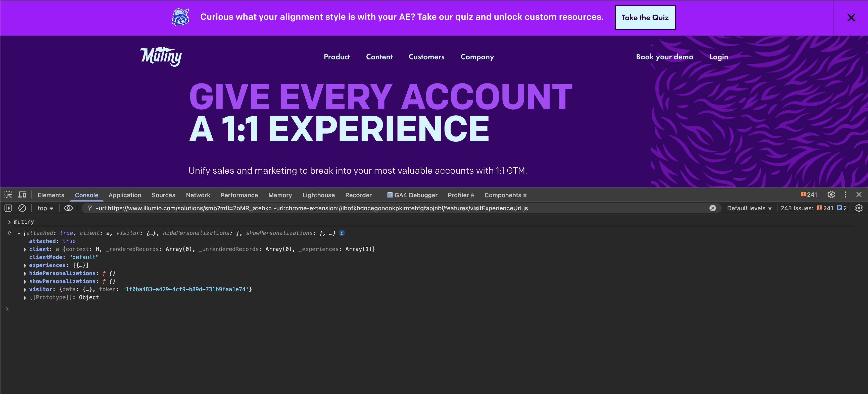This screenshot has height=394, width=868.
Task: Collapse the logged mutiny object
Action: 19,233
